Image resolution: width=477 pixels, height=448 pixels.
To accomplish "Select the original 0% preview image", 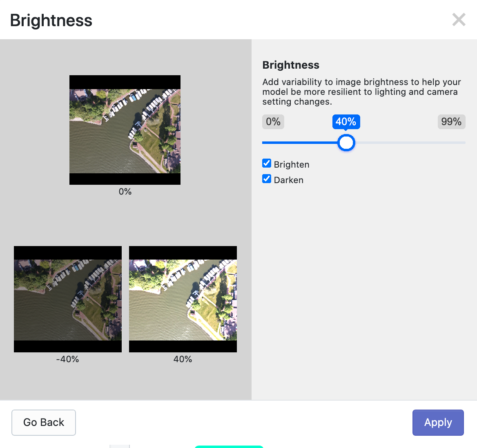I will pos(125,130).
